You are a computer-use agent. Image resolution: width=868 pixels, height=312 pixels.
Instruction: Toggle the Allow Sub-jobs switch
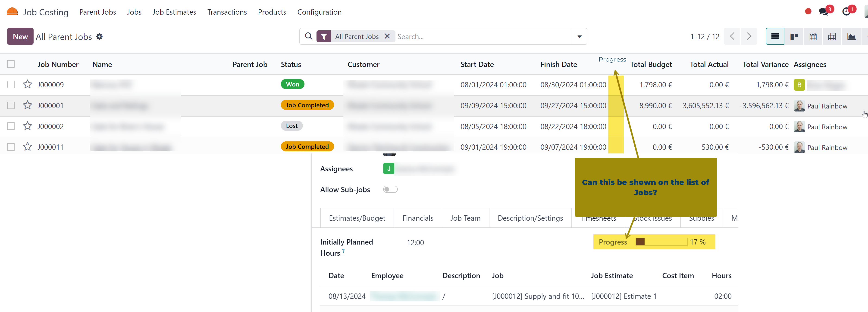pyautogui.click(x=390, y=189)
